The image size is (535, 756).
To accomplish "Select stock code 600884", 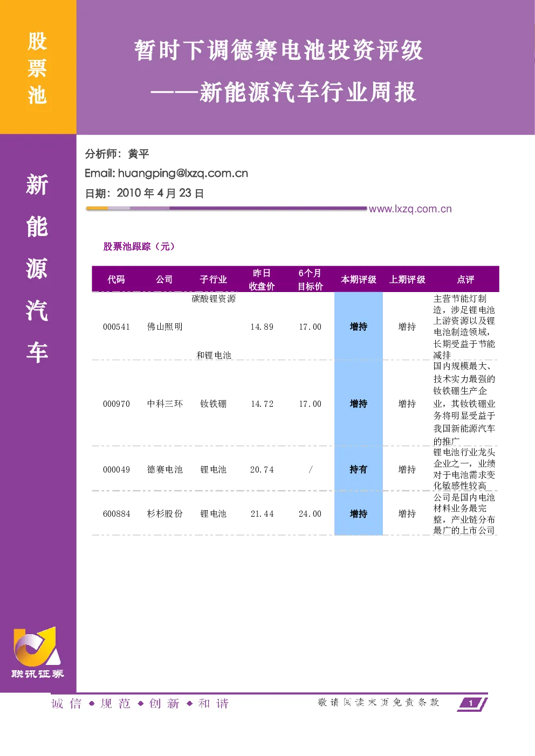I will click(116, 514).
